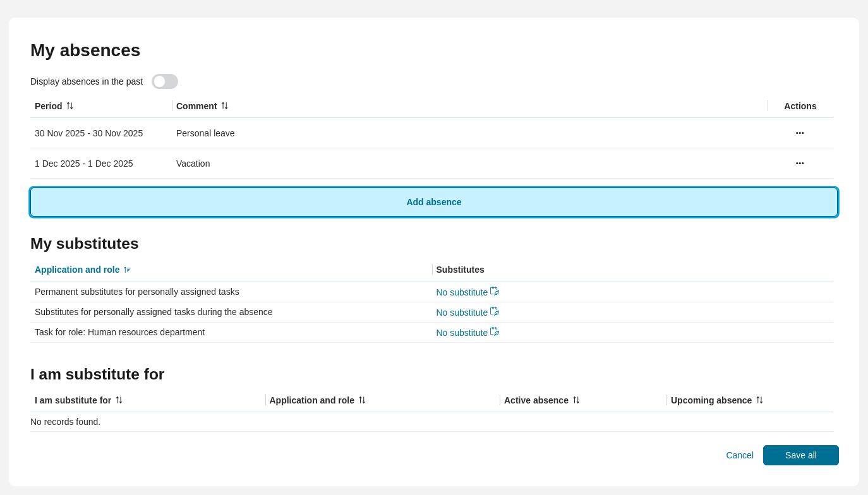868x495 pixels.
Task: Open actions menu for Vacation absence
Action: coord(800,164)
